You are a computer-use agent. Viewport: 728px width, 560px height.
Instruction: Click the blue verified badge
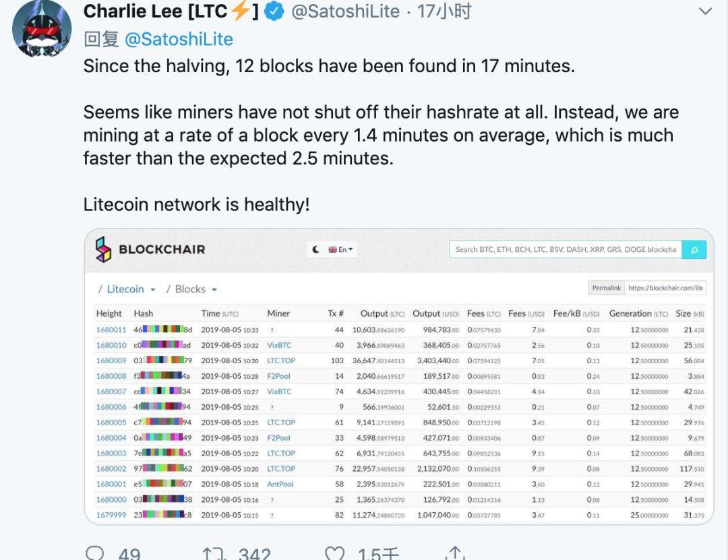coord(274,11)
